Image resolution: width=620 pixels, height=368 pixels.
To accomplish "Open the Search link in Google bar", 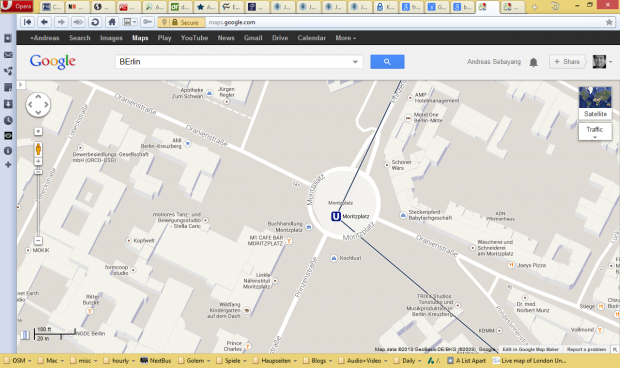I will [79, 38].
